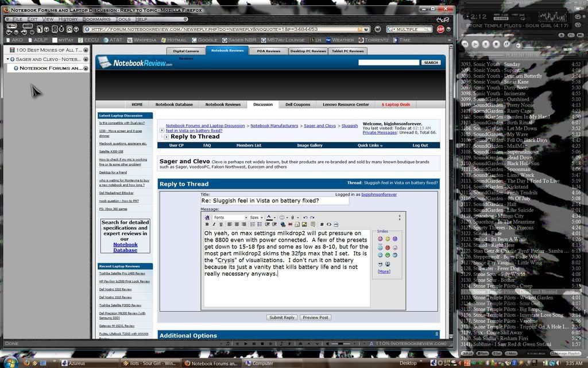Select the Dell Coupons site tab
The width and height of the screenshot is (588, 368).
[x=298, y=105]
